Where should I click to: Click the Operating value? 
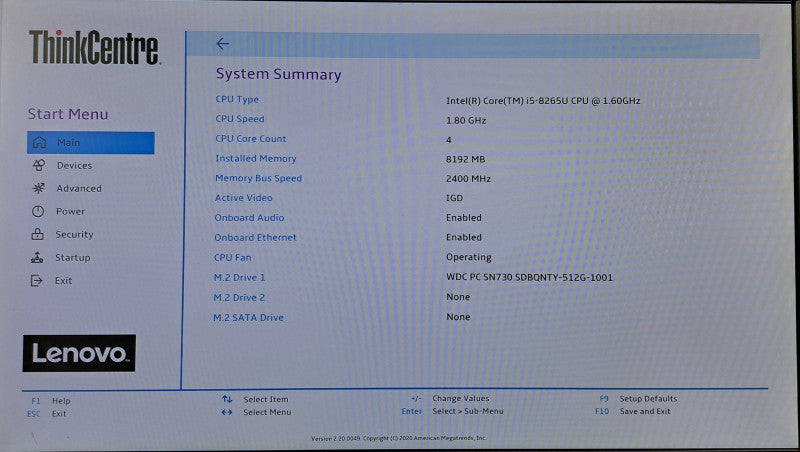(468, 257)
